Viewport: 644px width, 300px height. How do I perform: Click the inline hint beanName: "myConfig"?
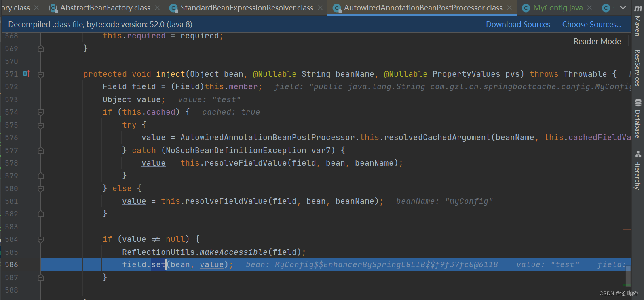[444, 201]
